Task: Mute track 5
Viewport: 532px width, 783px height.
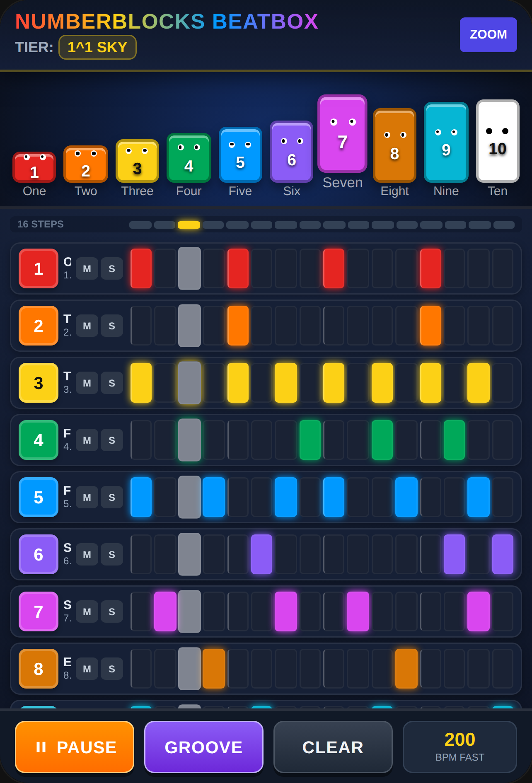Action: point(87,497)
